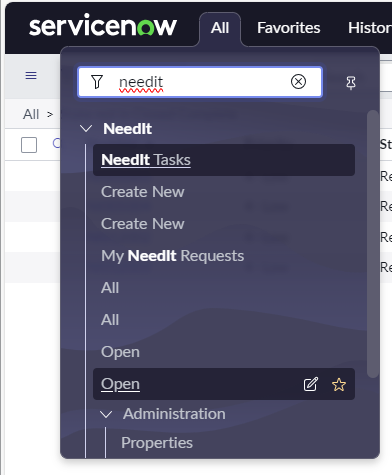This screenshot has width=392, height=475.
Task: Open the History tab
Action: point(370,28)
